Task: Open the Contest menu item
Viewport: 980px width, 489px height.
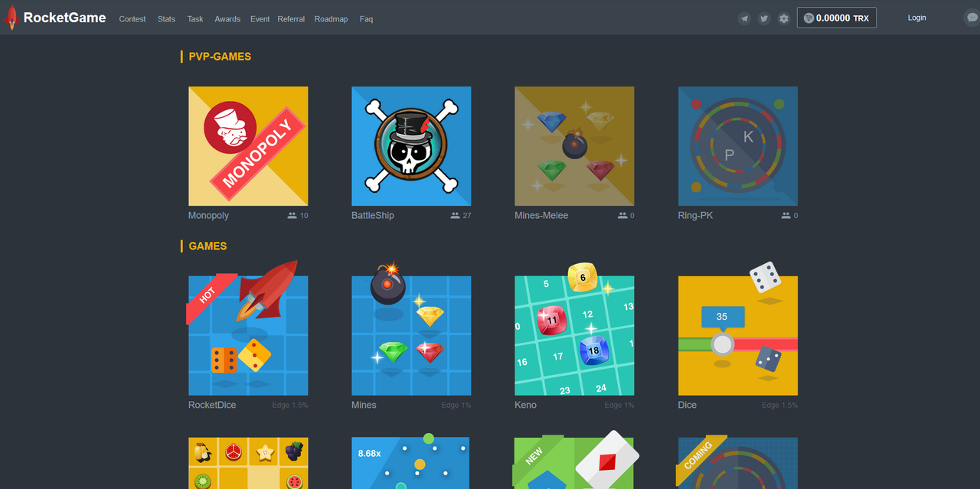Action: pos(132,19)
